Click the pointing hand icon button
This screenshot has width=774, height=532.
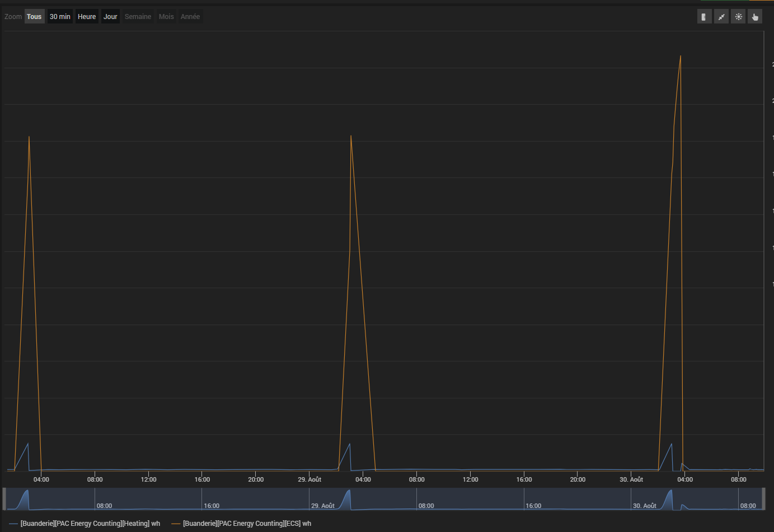[x=755, y=17]
